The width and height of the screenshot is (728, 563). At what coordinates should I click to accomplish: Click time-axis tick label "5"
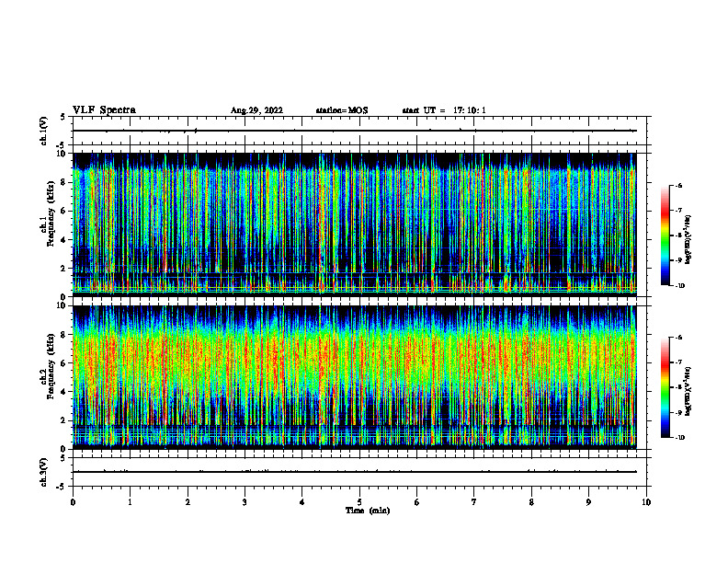pos(359,502)
